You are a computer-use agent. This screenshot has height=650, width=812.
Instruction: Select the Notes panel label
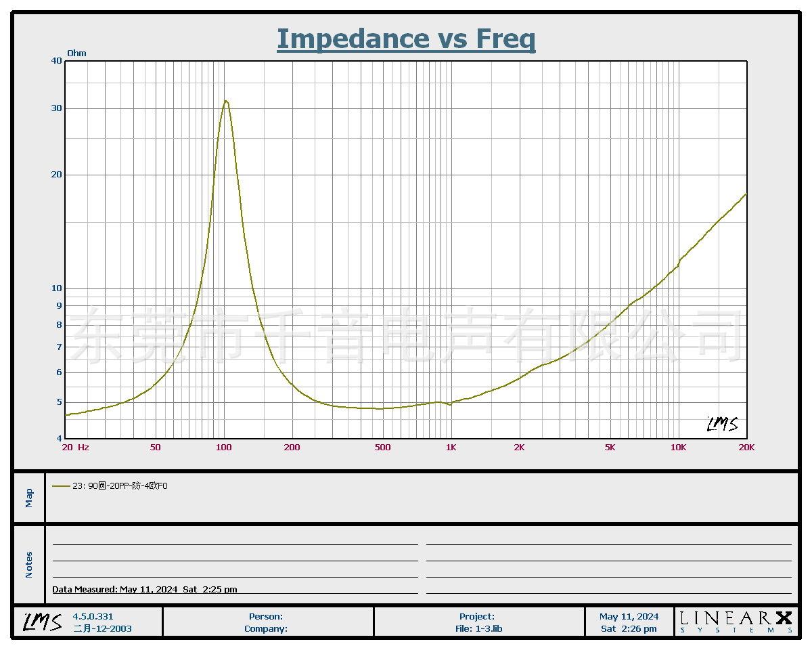[x=29, y=565]
